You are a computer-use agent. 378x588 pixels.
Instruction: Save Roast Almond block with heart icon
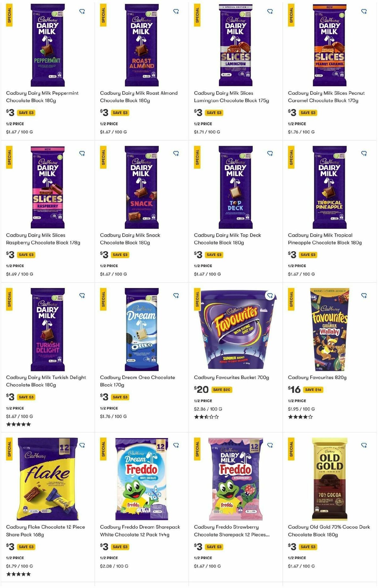[x=176, y=12]
